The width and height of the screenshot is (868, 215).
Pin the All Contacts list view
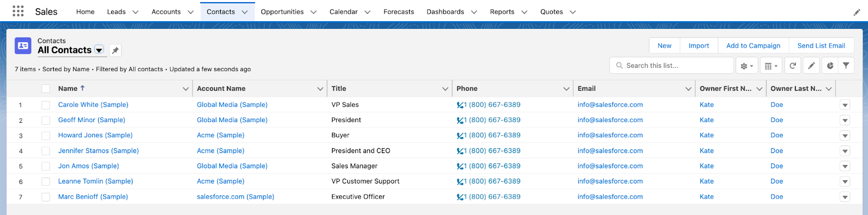pos(115,50)
